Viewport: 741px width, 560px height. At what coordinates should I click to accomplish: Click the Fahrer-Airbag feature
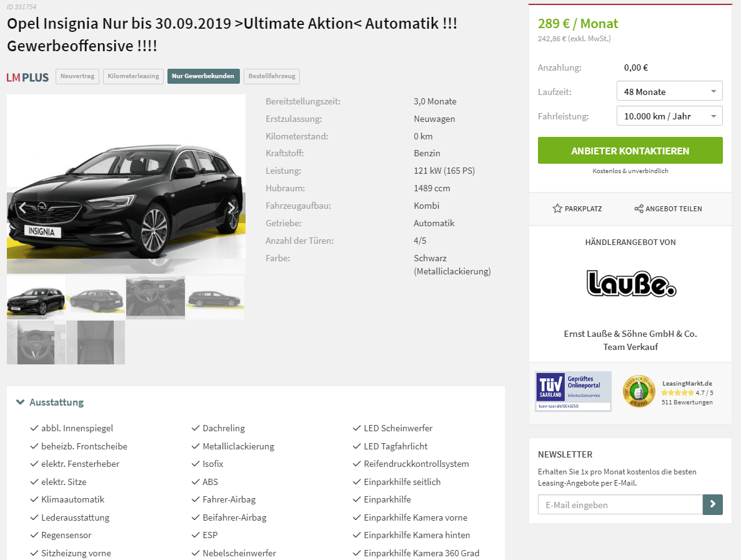(229, 499)
